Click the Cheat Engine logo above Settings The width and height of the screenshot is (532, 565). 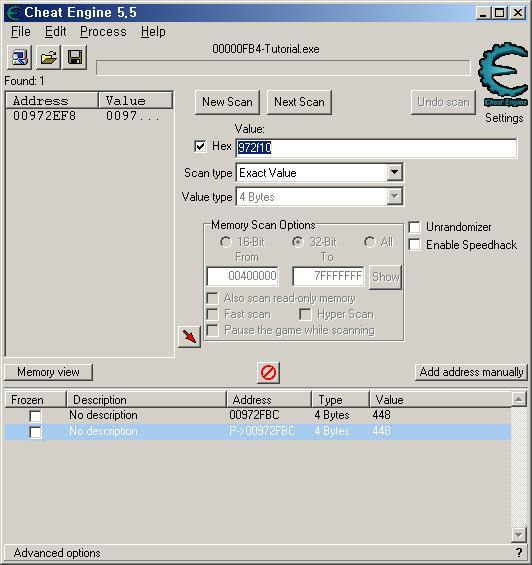[504, 74]
